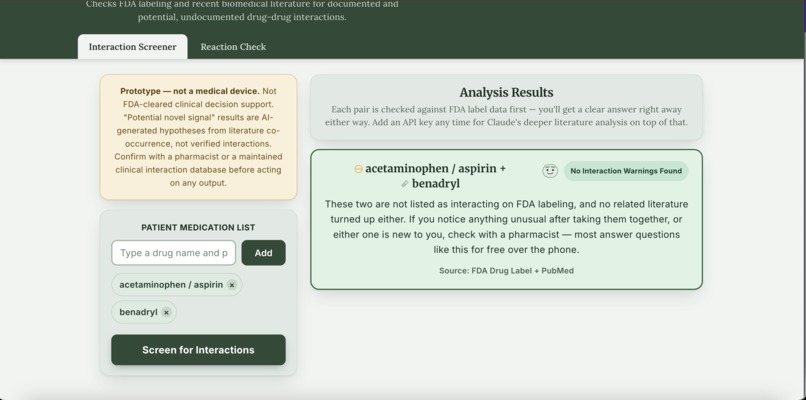Click the acetaminophen / aspirin medication chip
Image resolution: width=806 pixels, height=400 pixels.
pyautogui.click(x=176, y=285)
